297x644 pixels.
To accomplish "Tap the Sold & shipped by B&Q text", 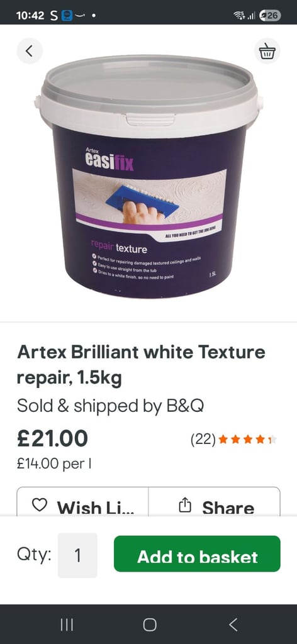I will 110,406.
